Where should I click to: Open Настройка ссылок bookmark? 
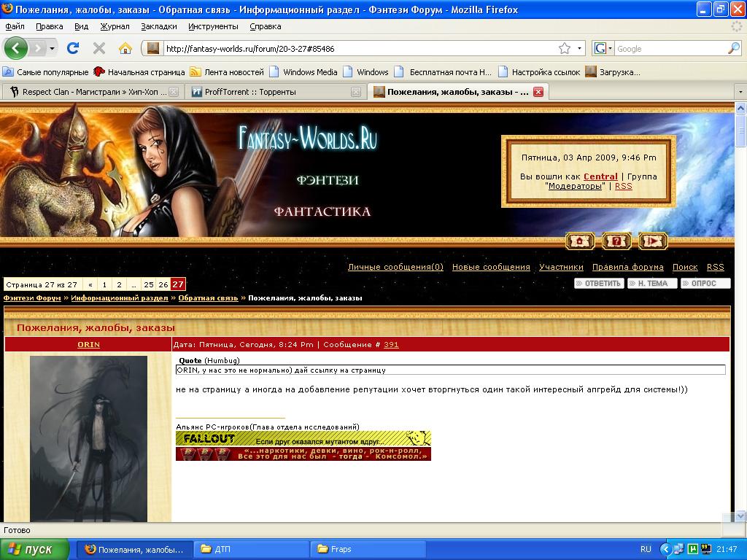[x=539, y=72]
